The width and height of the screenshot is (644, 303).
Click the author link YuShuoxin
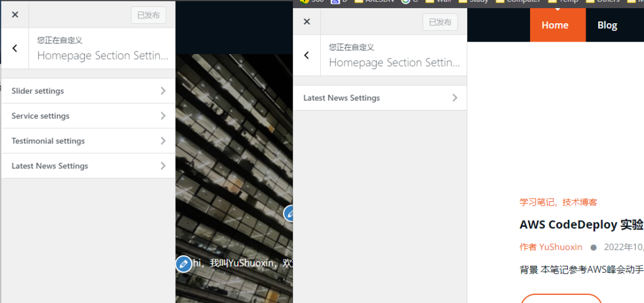click(x=560, y=247)
